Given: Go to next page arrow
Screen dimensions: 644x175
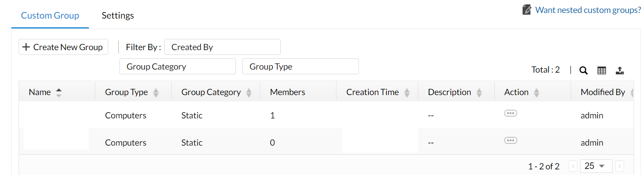Looking at the screenshot, I should pyautogui.click(x=619, y=166).
